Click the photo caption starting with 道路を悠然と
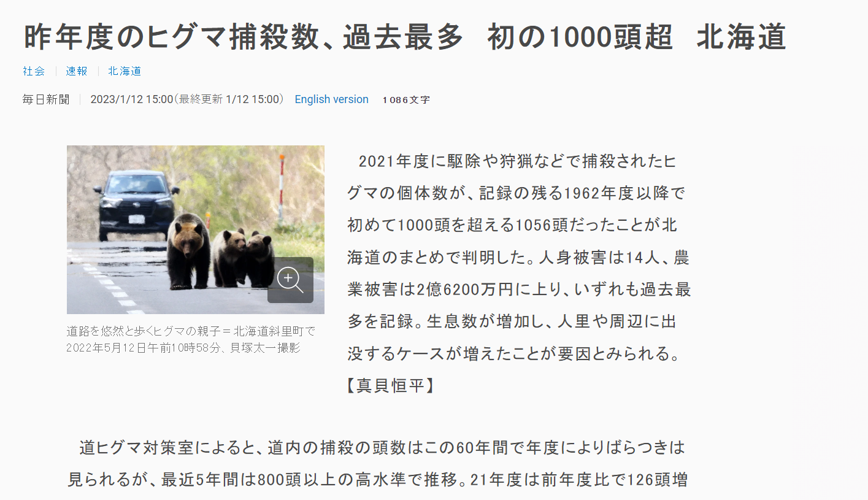Viewport: 868px width, 500px height. (190, 331)
